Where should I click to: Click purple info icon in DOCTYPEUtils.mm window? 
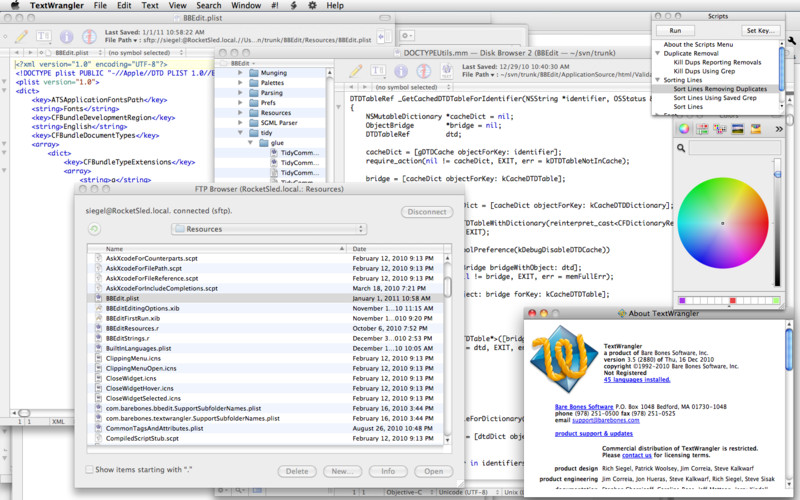click(x=401, y=71)
